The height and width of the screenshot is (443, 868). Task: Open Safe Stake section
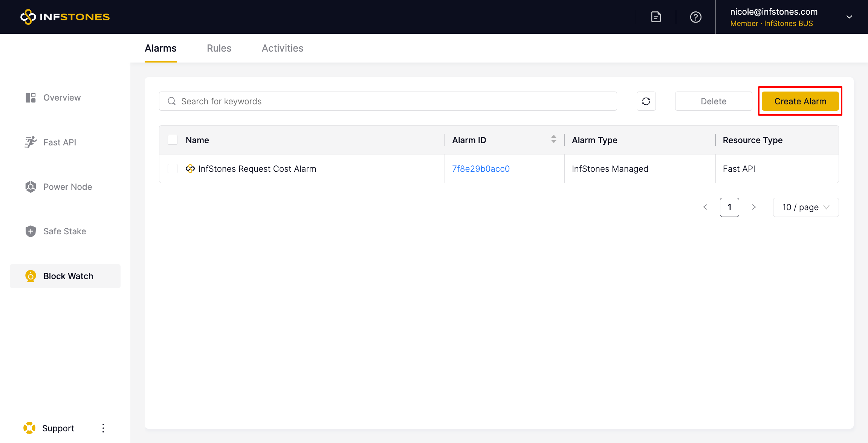point(64,231)
